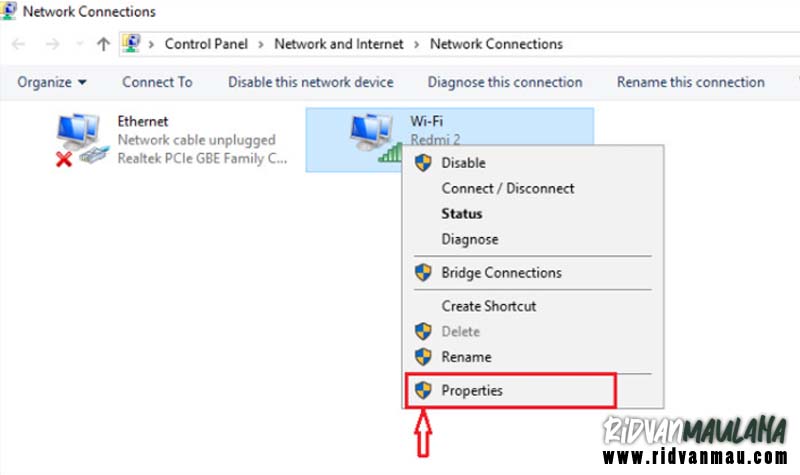Click the Network and Internet breadcrumb

pyautogui.click(x=339, y=44)
